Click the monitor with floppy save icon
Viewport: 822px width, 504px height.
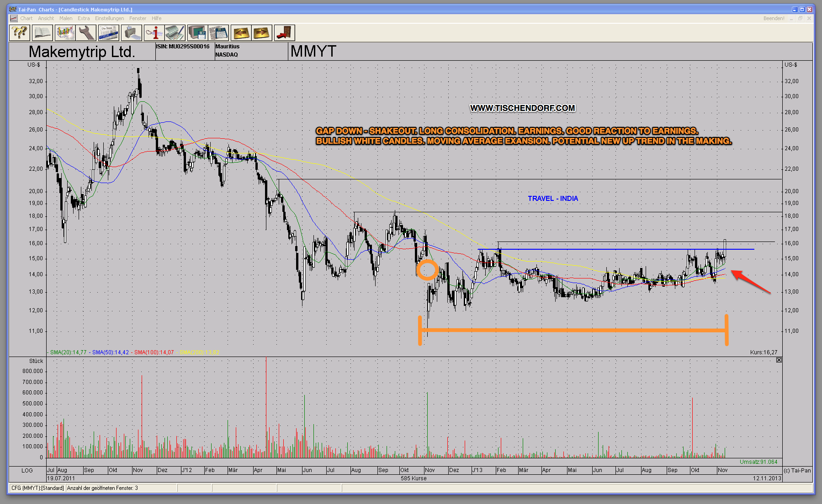pyautogui.click(x=197, y=33)
